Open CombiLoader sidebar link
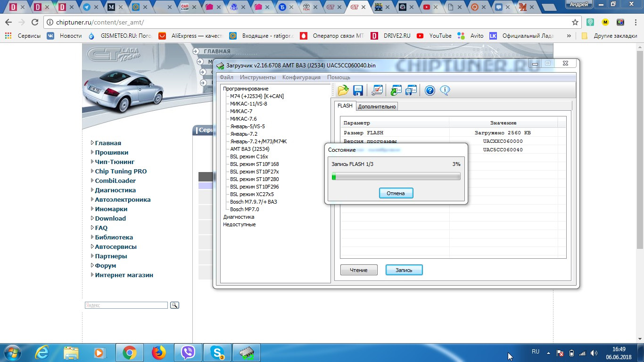644x362 pixels. [x=115, y=181]
